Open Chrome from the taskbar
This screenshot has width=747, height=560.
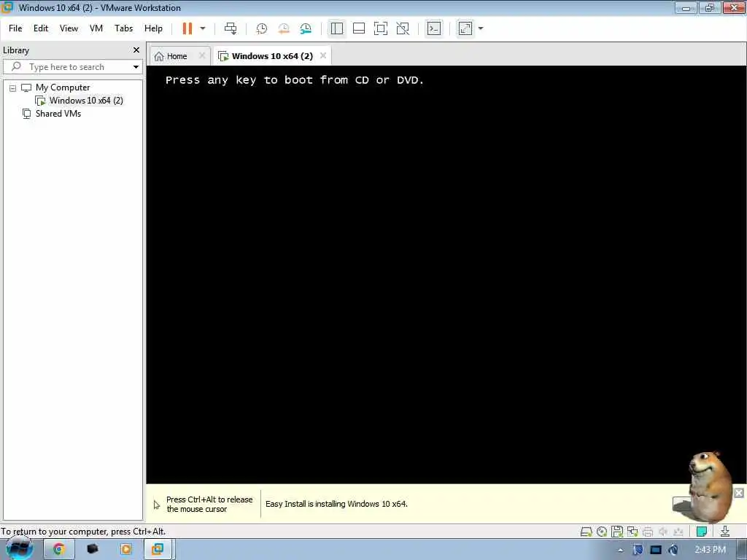(x=58, y=550)
